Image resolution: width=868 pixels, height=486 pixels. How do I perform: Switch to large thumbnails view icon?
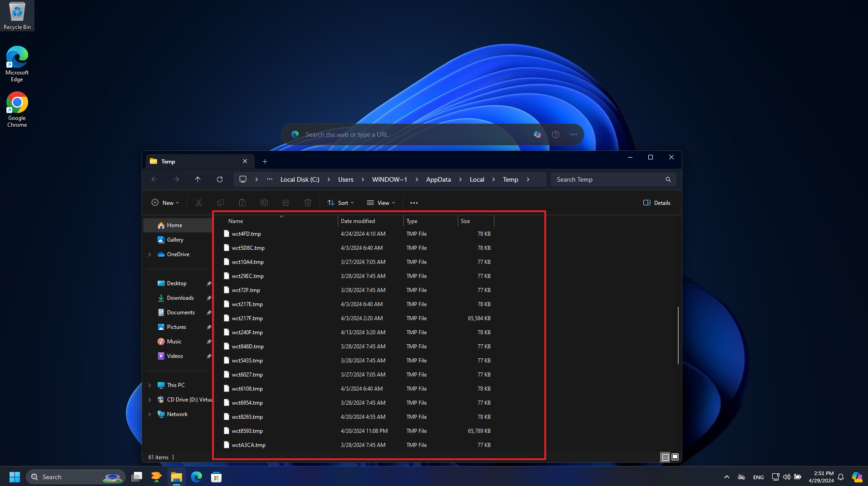click(675, 457)
